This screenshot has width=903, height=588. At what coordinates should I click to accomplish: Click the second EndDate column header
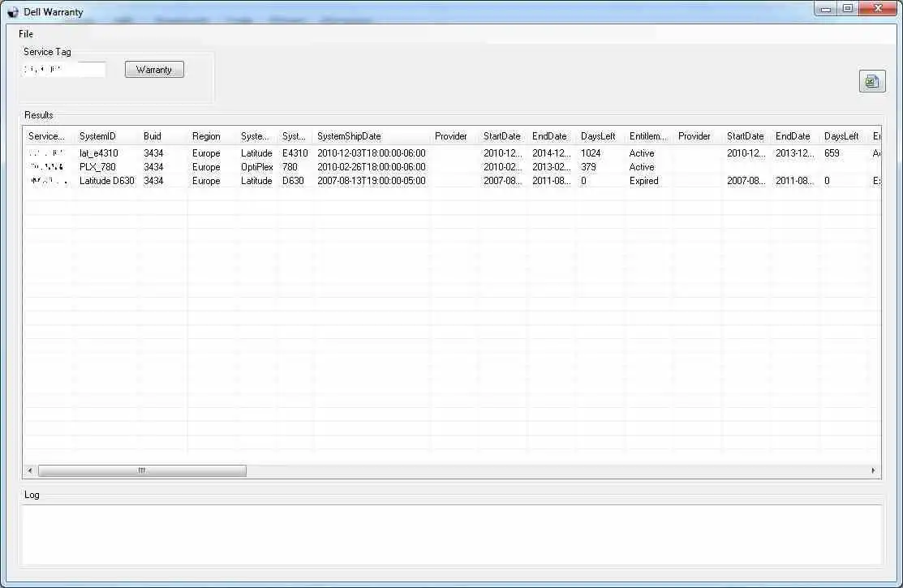pyautogui.click(x=795, y=136)
